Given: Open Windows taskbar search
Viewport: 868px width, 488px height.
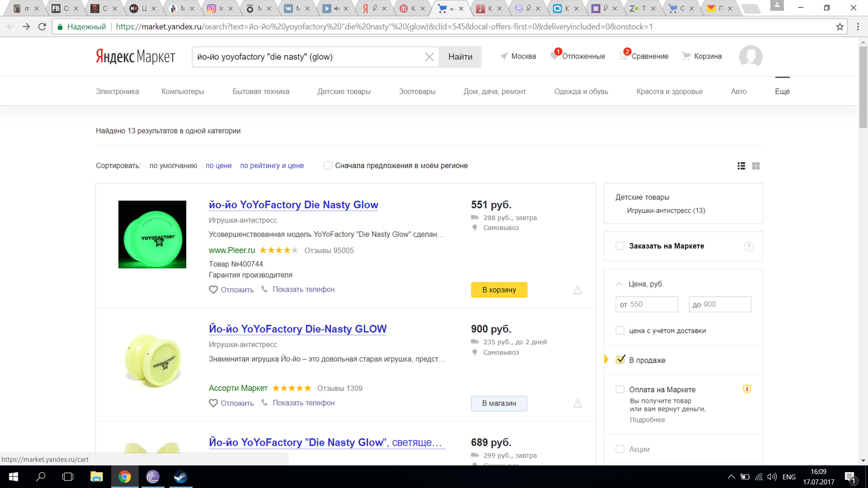Looking at the screenshot, I should coord(41,477).
